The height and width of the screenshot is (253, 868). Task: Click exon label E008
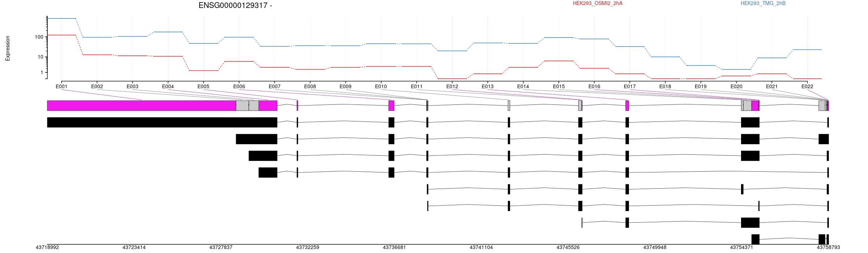[x=310, y=87]
